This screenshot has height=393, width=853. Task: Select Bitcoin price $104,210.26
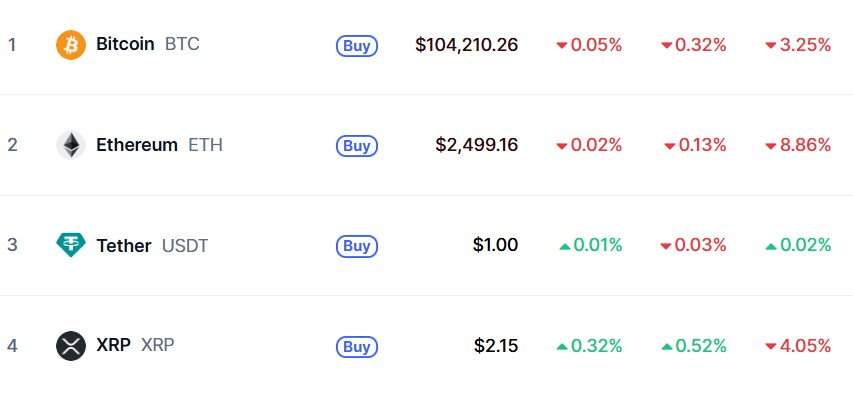click(x=466, y=45)
